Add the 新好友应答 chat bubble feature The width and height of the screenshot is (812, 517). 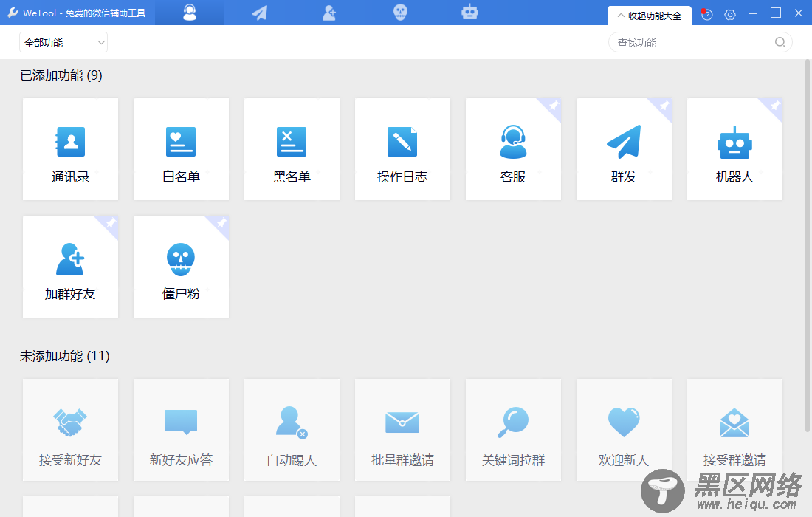[182, 430]
